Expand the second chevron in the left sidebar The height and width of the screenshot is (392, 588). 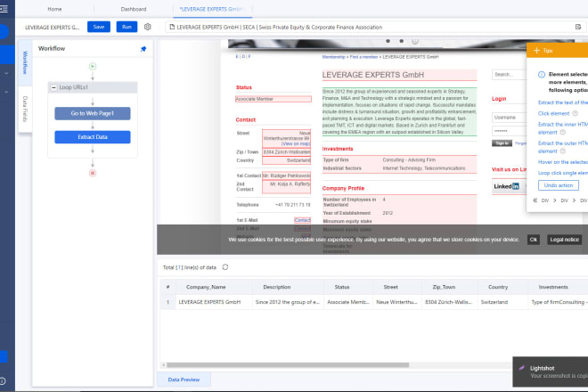(x=6, y=92)
